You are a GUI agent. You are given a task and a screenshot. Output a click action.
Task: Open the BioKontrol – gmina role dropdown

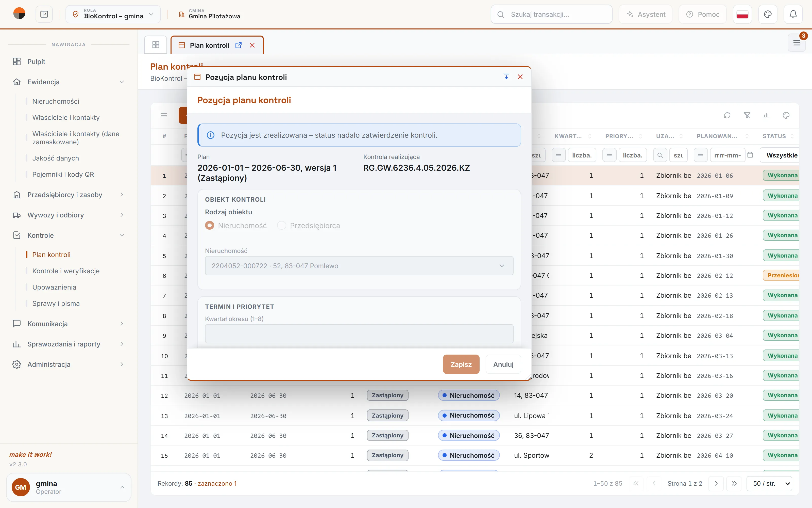click(113, 14)
